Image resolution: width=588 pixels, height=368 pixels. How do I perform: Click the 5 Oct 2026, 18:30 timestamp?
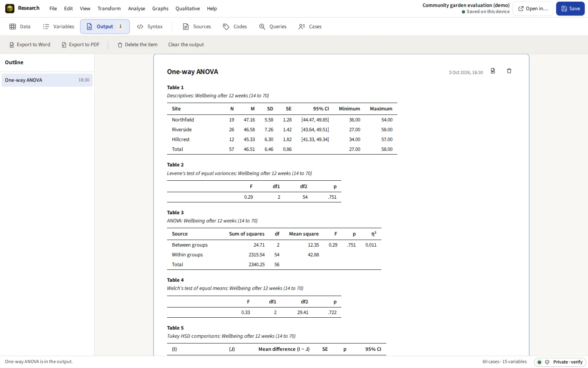pos(466,72)
